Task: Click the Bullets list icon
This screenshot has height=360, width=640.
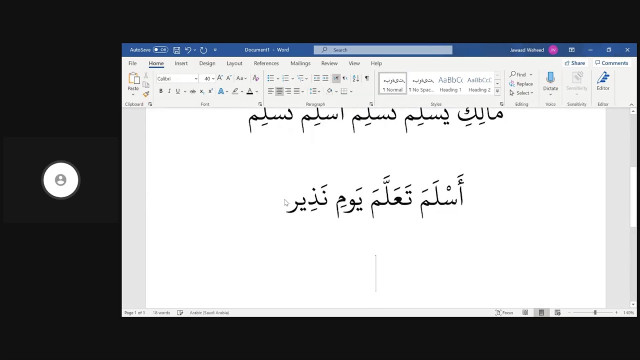Action: pos(271,78)
